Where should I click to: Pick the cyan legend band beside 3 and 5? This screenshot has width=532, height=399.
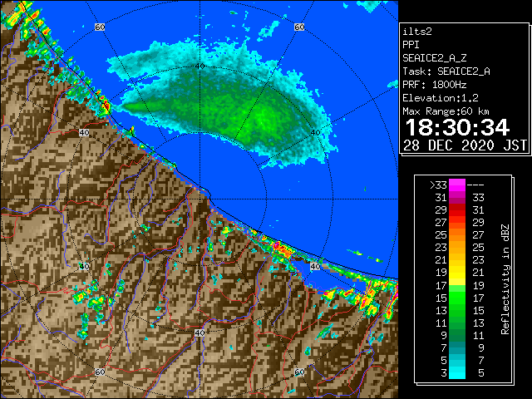pos(457,372)
